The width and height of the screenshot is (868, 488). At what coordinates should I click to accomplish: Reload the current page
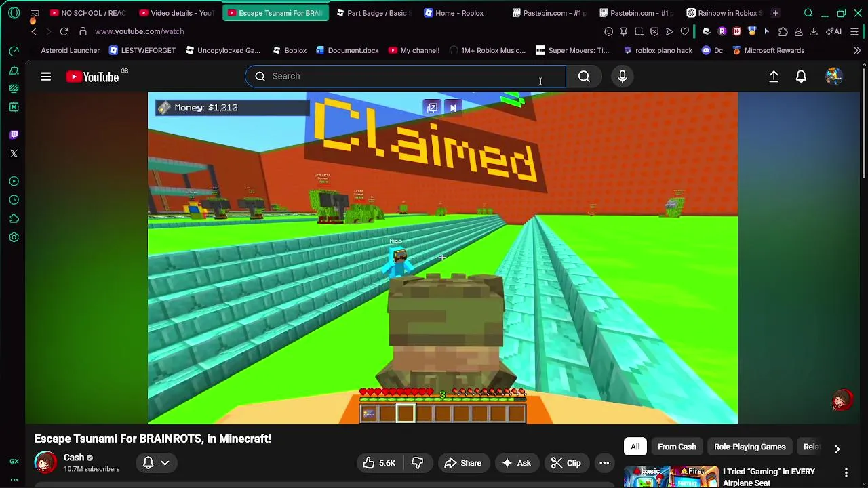[64, 31]
